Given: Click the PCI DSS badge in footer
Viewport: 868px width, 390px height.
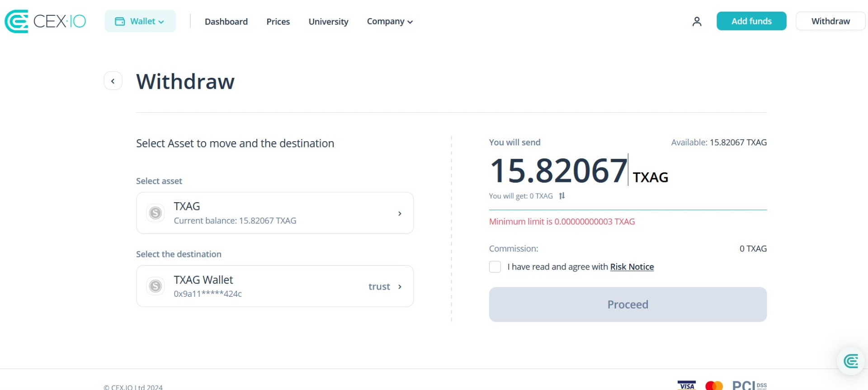Looking at the screenshot, I should (x=750, y=385).
